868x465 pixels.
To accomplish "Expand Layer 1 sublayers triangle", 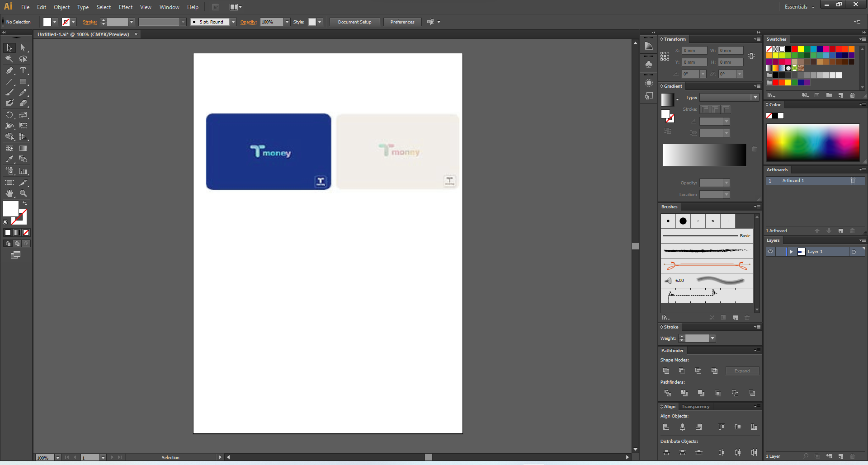I will [x=791, y=252].
